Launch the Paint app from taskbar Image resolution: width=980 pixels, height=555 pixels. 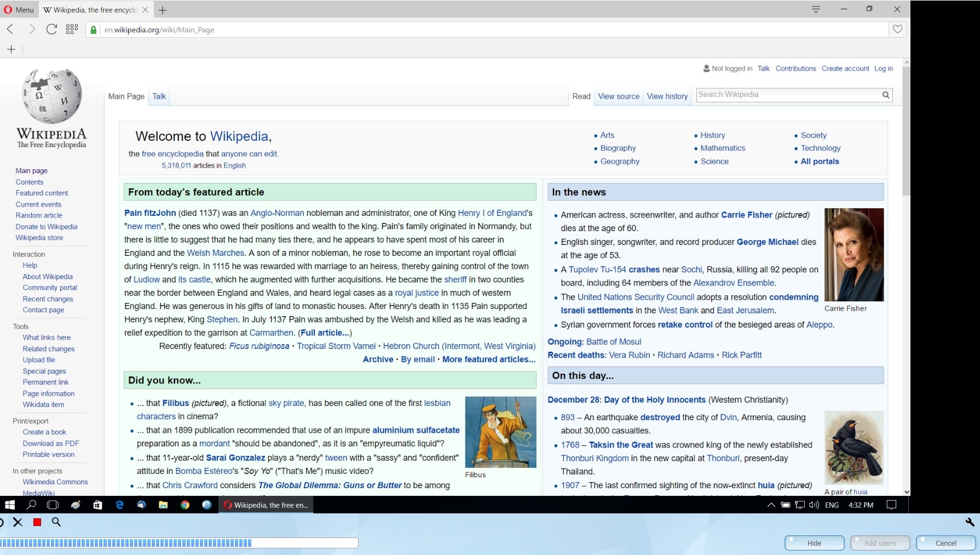(76, 505)
